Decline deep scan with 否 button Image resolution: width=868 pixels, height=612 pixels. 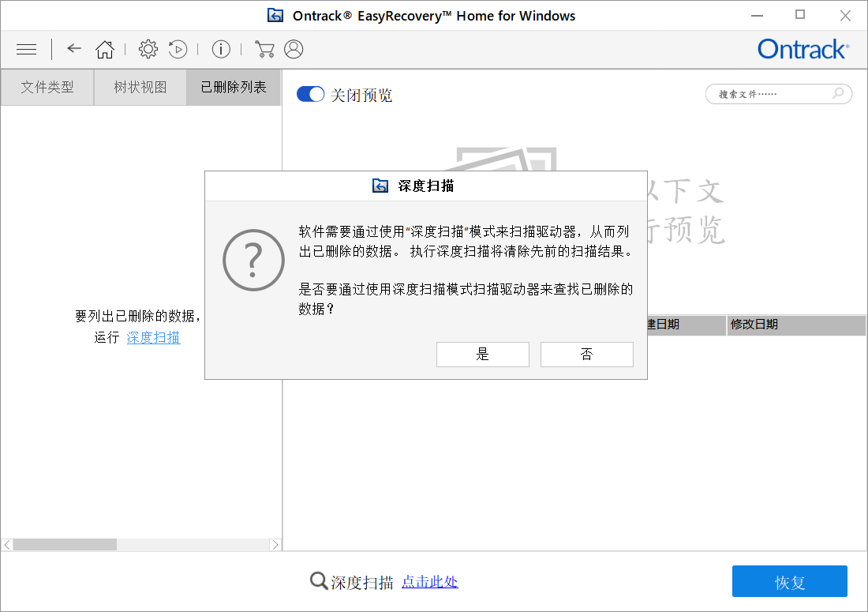[x=587, y=355]
